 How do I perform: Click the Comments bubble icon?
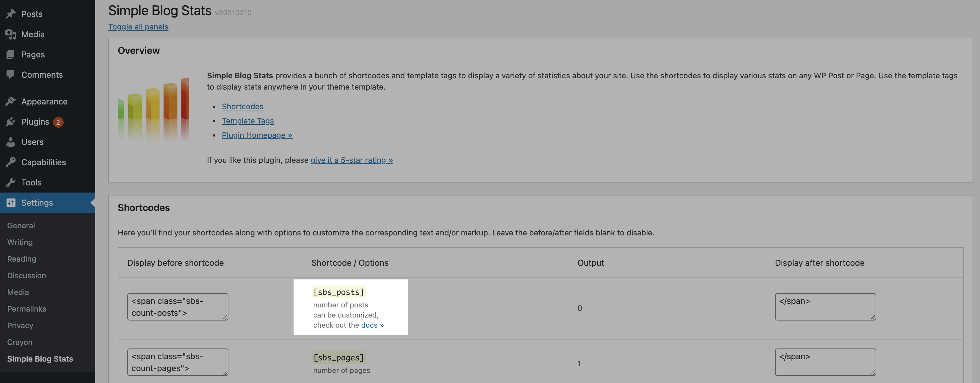(x=11, y=75)
